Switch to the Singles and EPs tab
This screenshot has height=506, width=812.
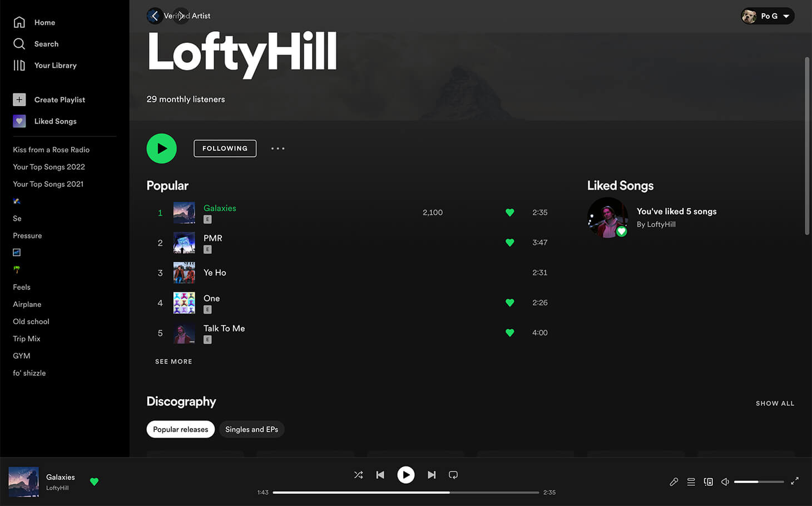pos(251,429)
